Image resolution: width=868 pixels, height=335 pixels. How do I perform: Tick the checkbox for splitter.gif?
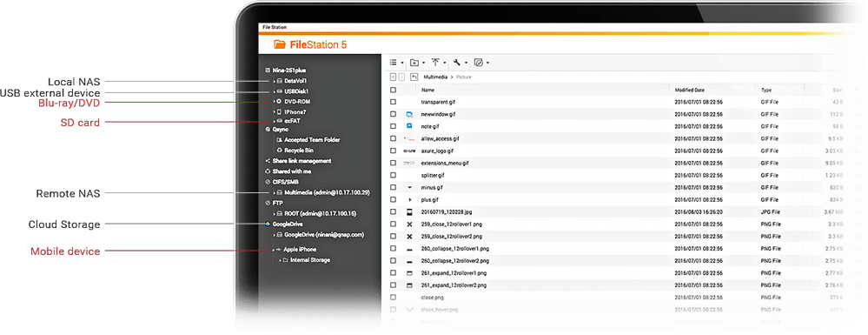point(393,175)
